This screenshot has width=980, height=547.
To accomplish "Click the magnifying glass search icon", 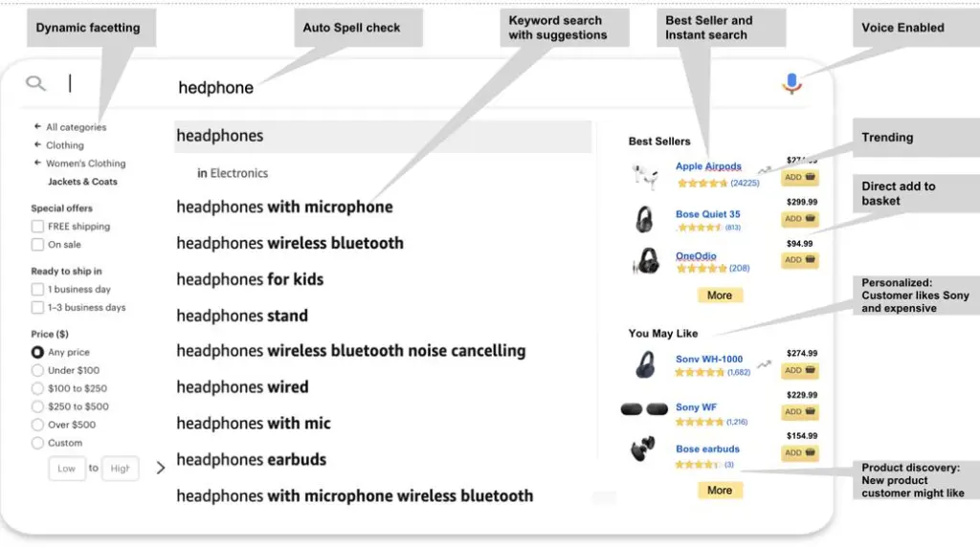I will 35,83.
